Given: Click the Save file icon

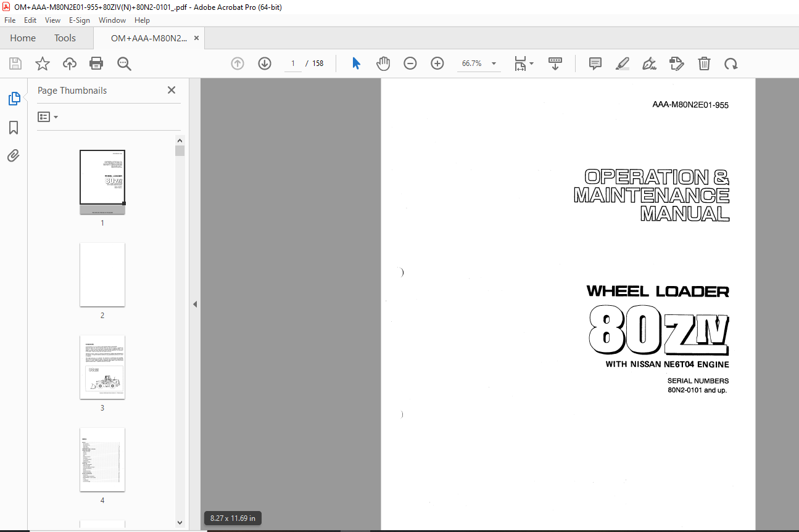Looking at the screenshot, I should [x=15, y=63].
